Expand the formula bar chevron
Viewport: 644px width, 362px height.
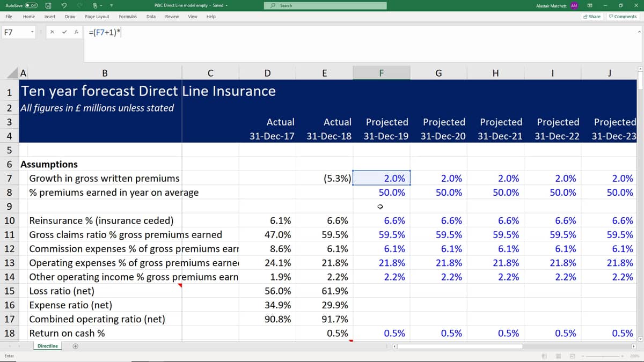(x=639, y=32)
